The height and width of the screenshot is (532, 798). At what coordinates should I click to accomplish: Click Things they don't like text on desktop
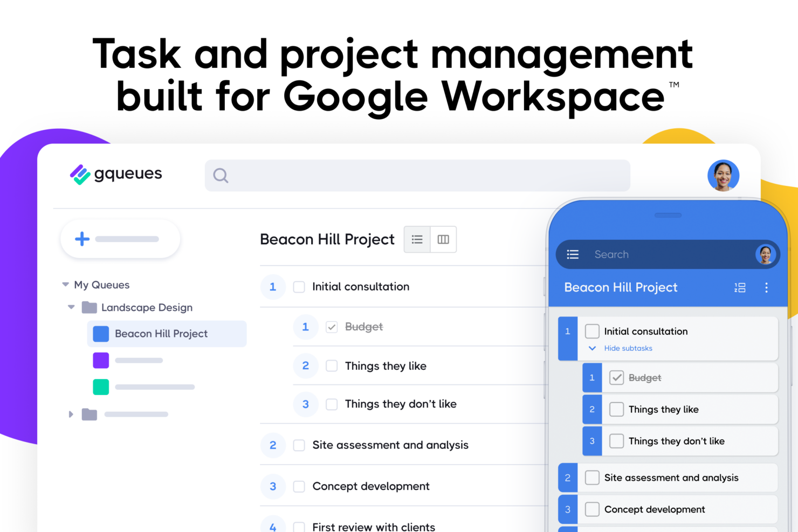401,404
